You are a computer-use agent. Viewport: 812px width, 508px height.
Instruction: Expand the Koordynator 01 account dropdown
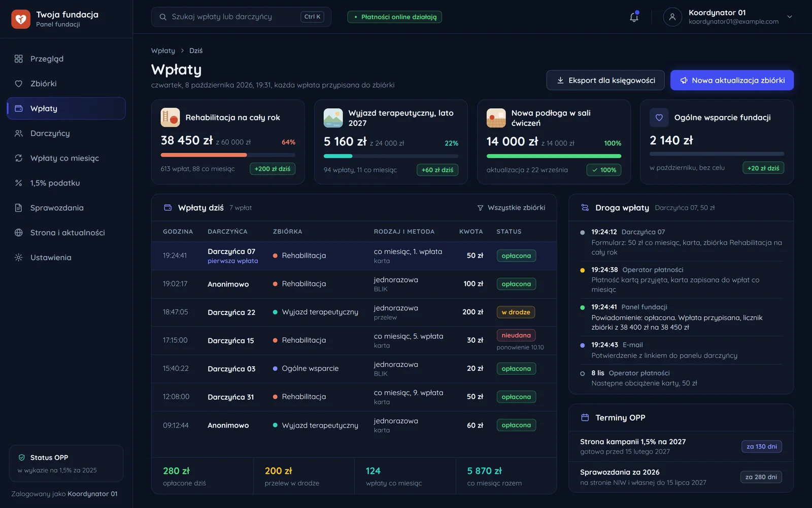tap(790, 17)
